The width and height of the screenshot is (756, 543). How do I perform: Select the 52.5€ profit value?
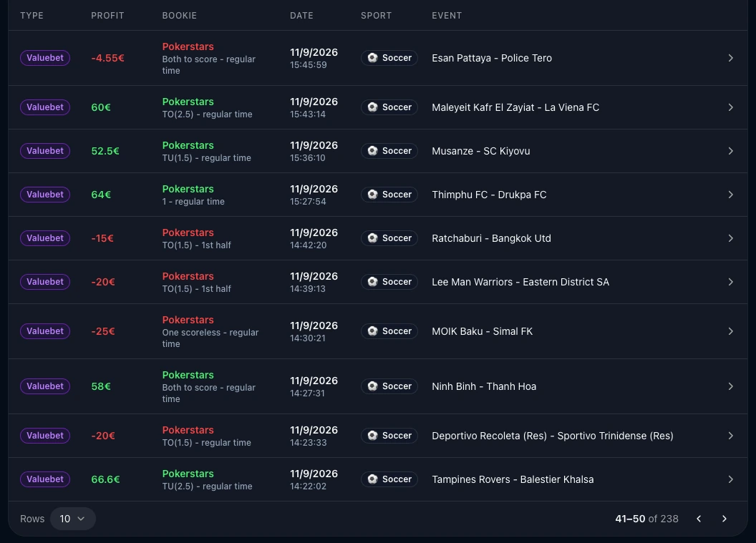(x=105, y=151)
